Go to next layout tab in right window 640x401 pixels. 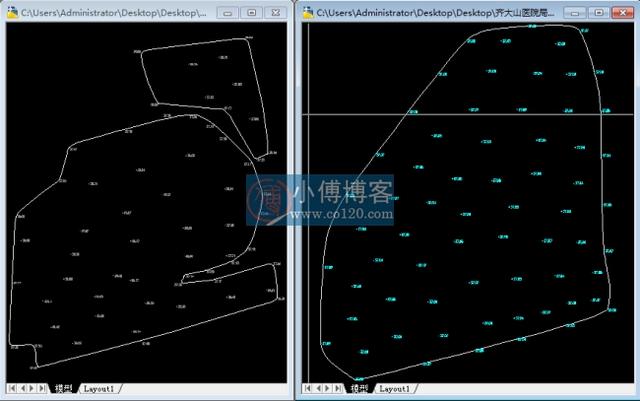[329, 387]
